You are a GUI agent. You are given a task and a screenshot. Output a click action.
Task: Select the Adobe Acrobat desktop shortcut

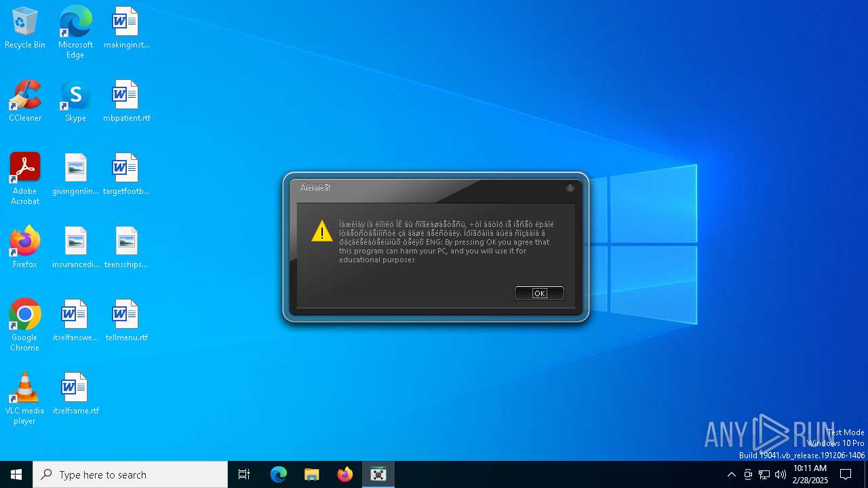(x=25, y=179)
